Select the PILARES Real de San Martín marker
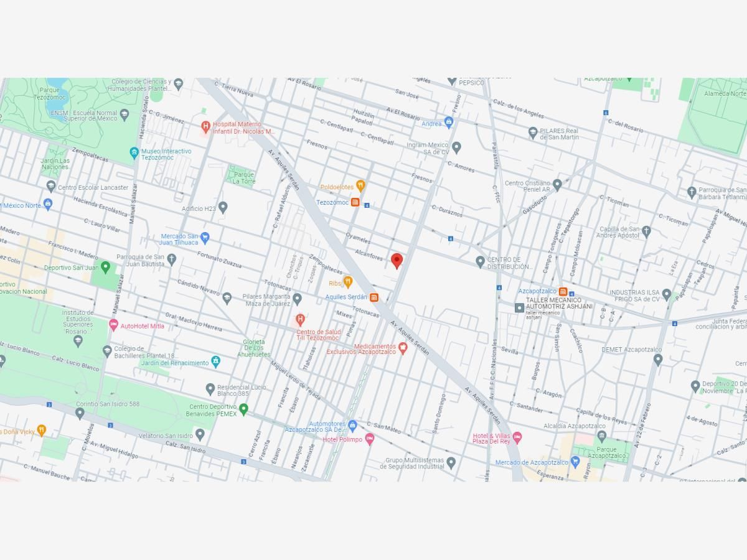This screenshot has width=747, height=560. click(x=532, y=132)
